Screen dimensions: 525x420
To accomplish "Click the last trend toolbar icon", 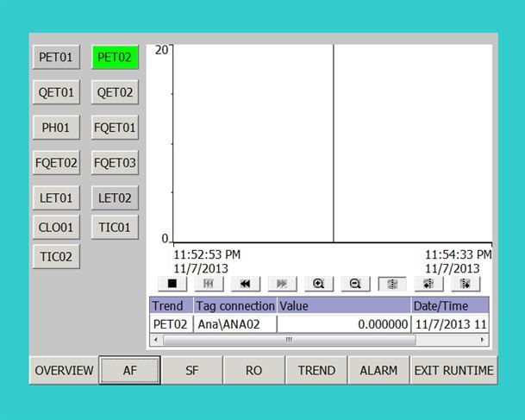I will point(466,284).
